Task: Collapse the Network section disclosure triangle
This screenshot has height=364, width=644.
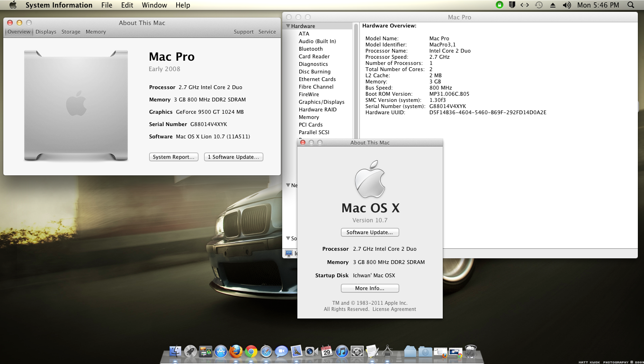Action: pos(288,185)
